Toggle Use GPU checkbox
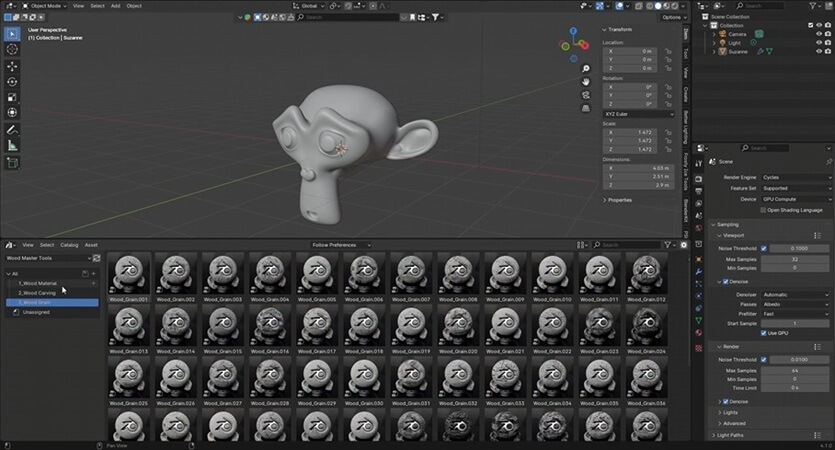This screenshot has height=450, width=835. 764,333
